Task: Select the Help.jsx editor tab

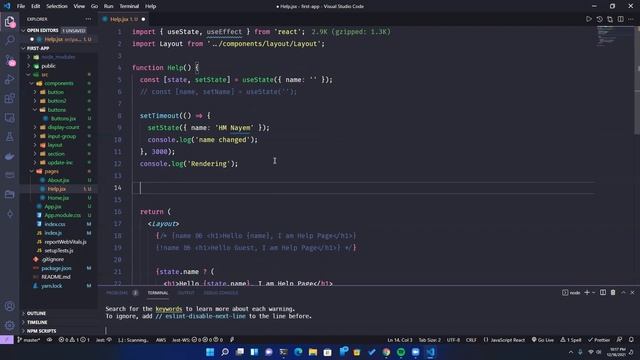Action: (x=123, y=19)
